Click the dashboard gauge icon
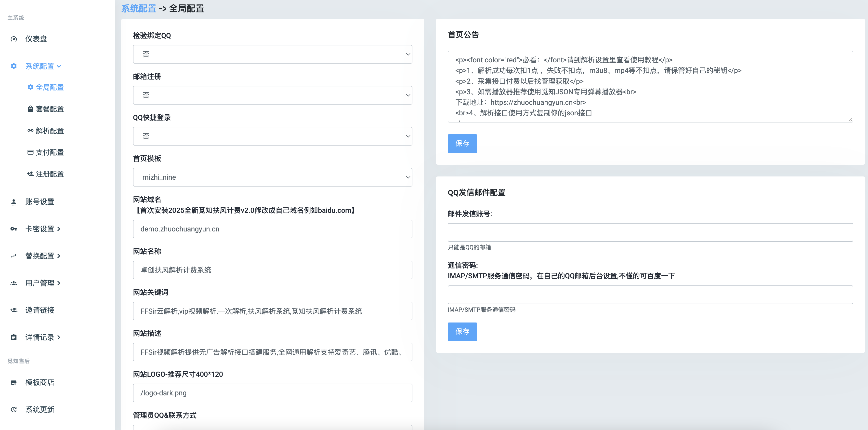This screenshot has height=430, width=868. (x=14, y=39)
